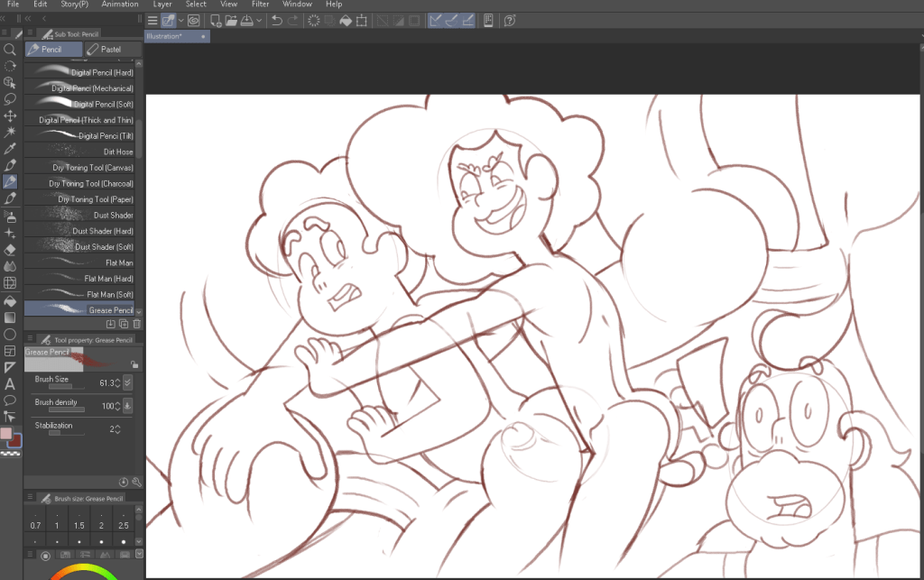Open the Save options dropdown arrow
The height and width of the screenshot is (580, 924).
(x=260, y=20)
